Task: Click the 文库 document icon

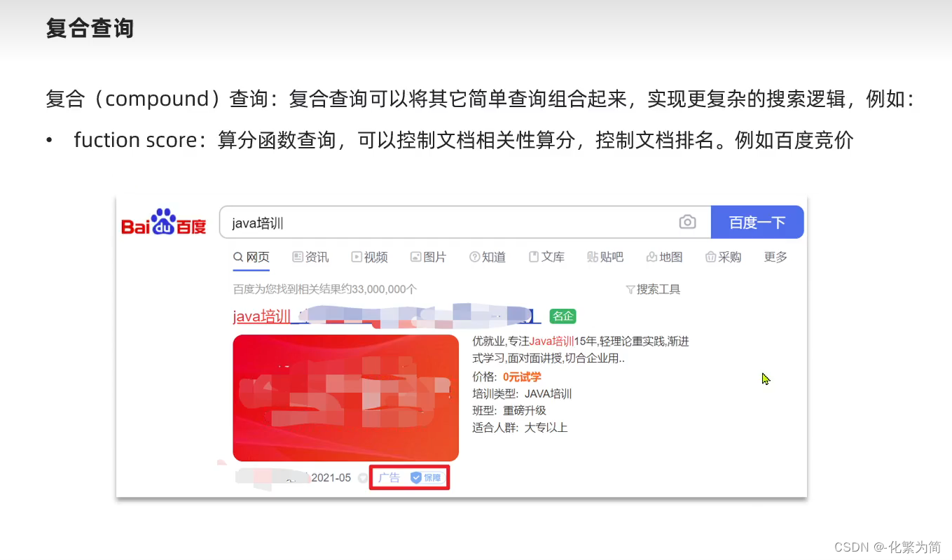Action: pyautogui.click(x=534, y=258)
